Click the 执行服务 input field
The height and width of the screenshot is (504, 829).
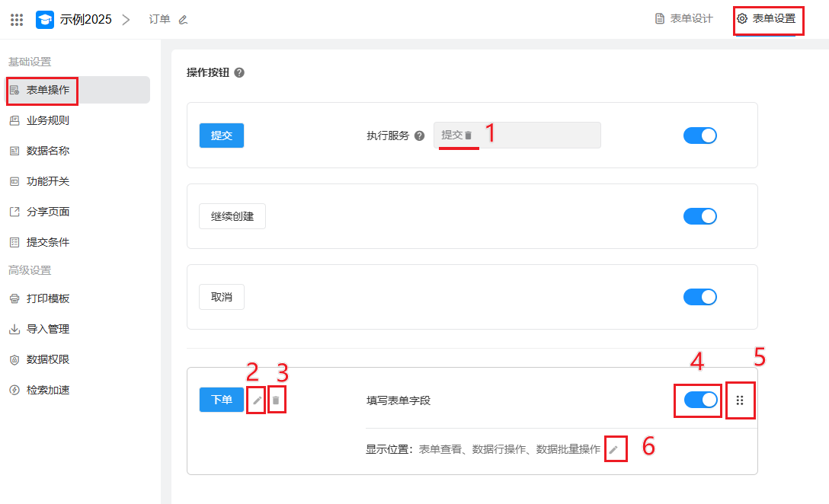click(x=533, y=136)
